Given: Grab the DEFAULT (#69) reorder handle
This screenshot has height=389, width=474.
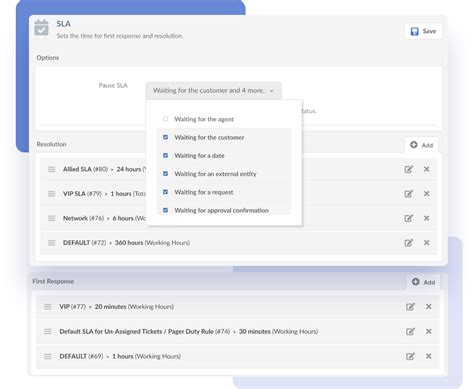Looking at the screenshot, I should click(48, 356).
